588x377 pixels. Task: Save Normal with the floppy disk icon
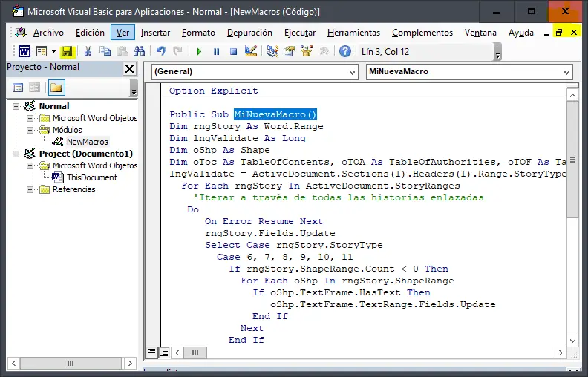point(67,51)
